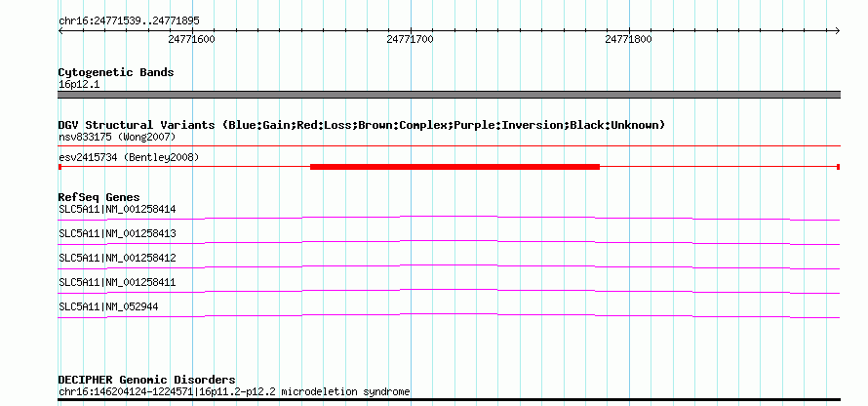Select the DECIPHER Genomic Disorders track title
Viewport: 868px width, 406px height.
click(x=146, y=380)
